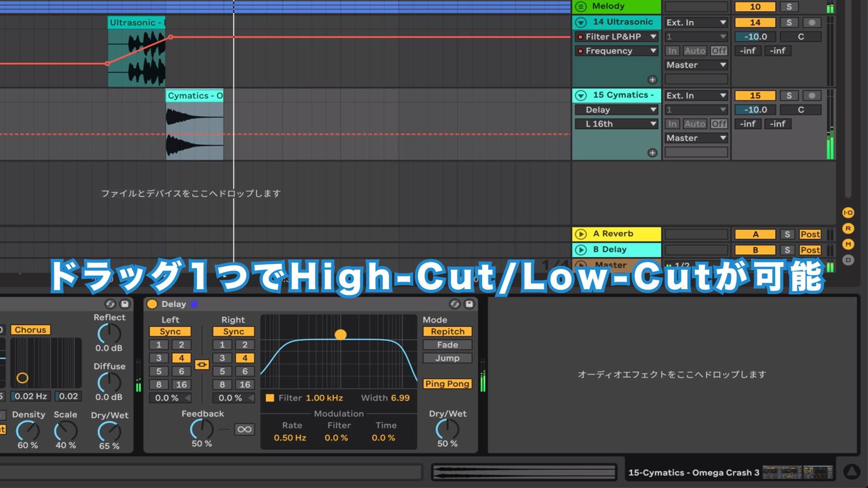Select Repitch delay mode
Screen dimensions: 868x488
click(447, 331)
